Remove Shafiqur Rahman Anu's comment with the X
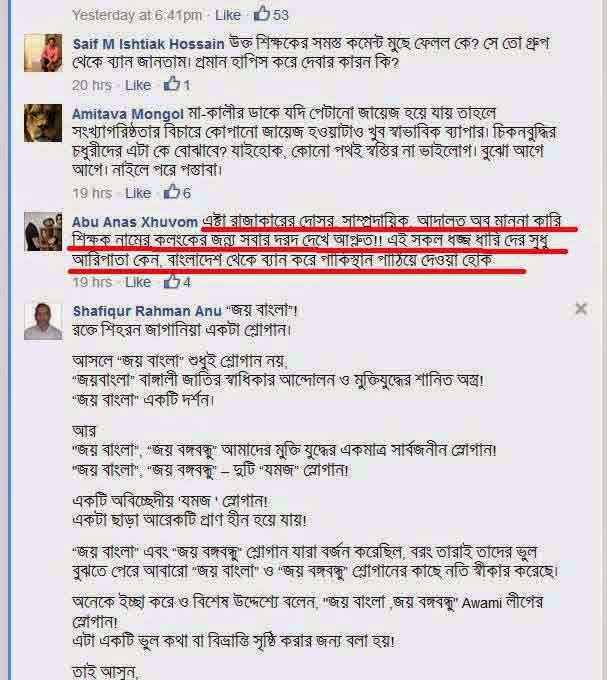607x680 pixels. coord(581,309)
